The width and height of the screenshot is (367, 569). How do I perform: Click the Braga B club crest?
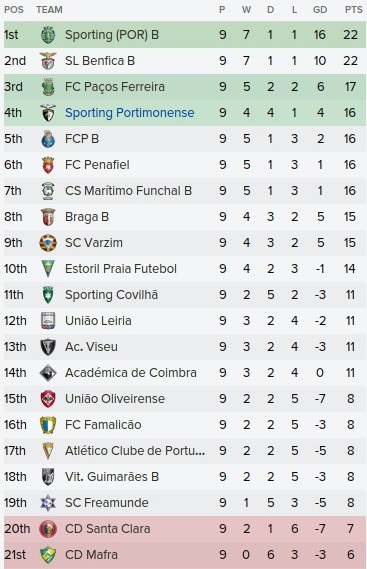point(48,217)
